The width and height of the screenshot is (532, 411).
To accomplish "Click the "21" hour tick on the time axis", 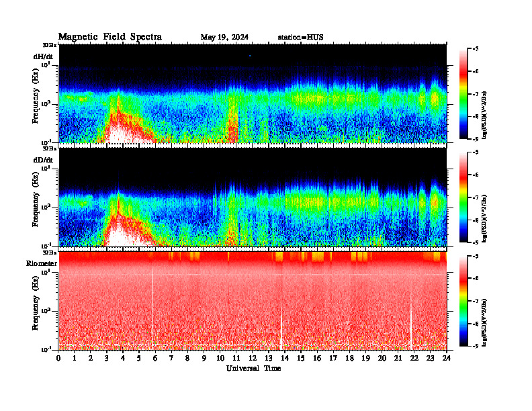I will click(398, 358).
